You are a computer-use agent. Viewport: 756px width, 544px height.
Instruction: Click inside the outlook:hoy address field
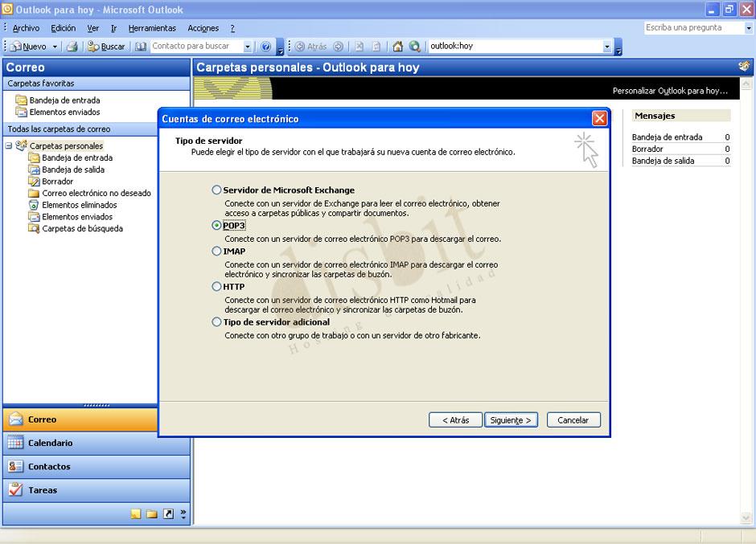tap(515, 46)
